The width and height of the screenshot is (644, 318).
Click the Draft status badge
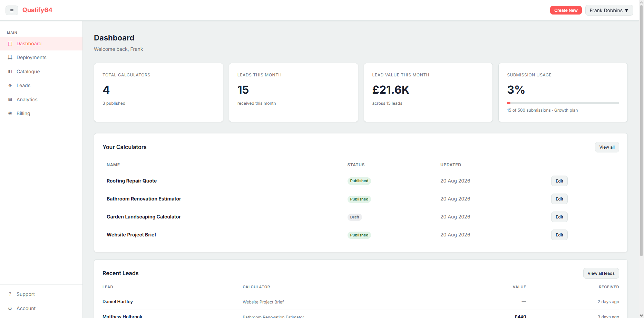(x=354, y=217)
